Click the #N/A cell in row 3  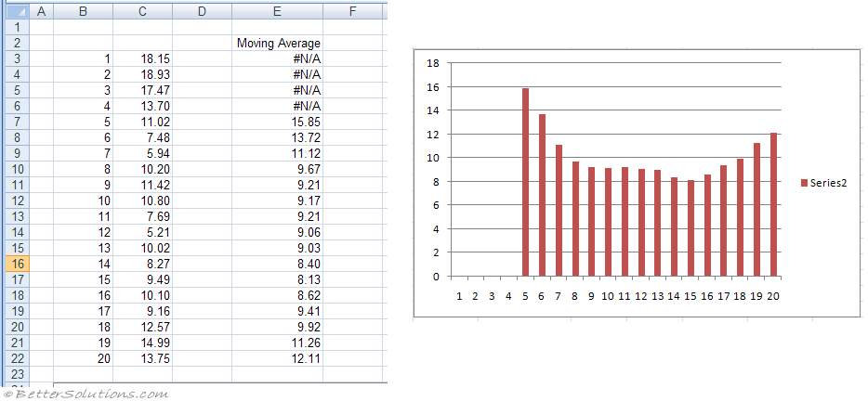click(277, 58)
